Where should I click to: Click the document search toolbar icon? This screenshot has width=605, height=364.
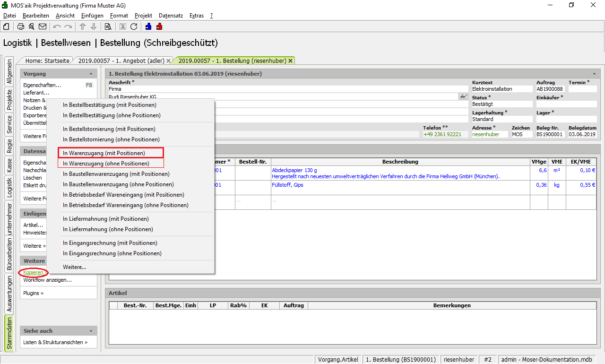108,26
